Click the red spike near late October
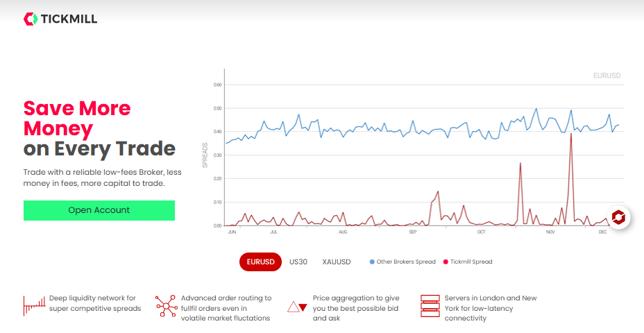Screen dimensions: 644x333 pos(520,164)
